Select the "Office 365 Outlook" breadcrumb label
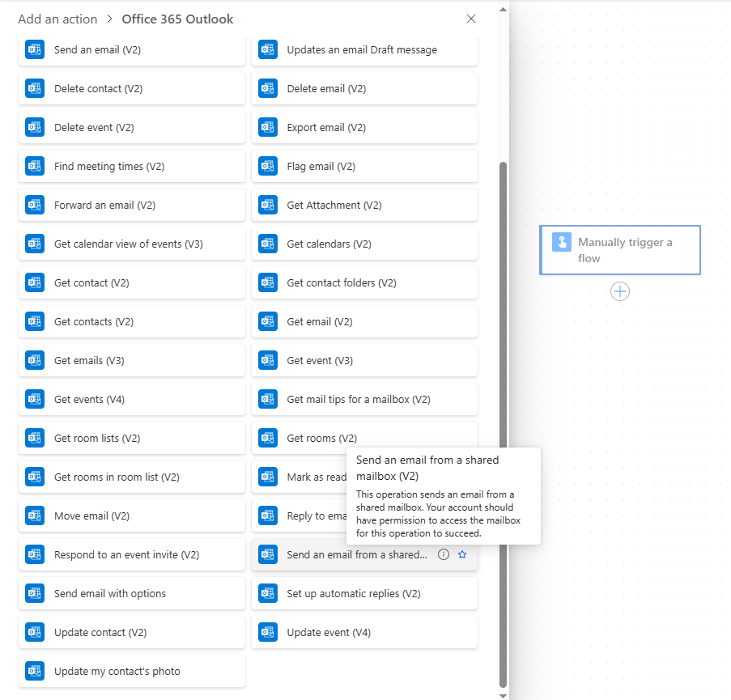 coord(177,19)
